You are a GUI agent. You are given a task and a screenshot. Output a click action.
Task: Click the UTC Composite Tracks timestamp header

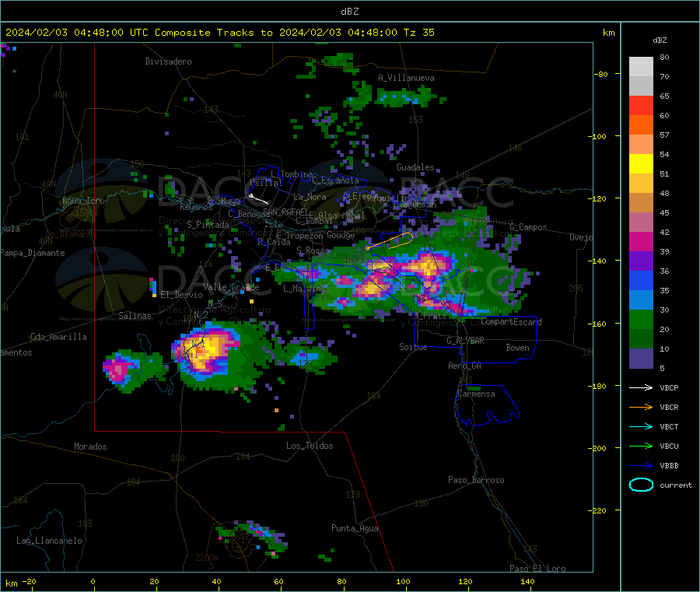click(x=219, y=33)
